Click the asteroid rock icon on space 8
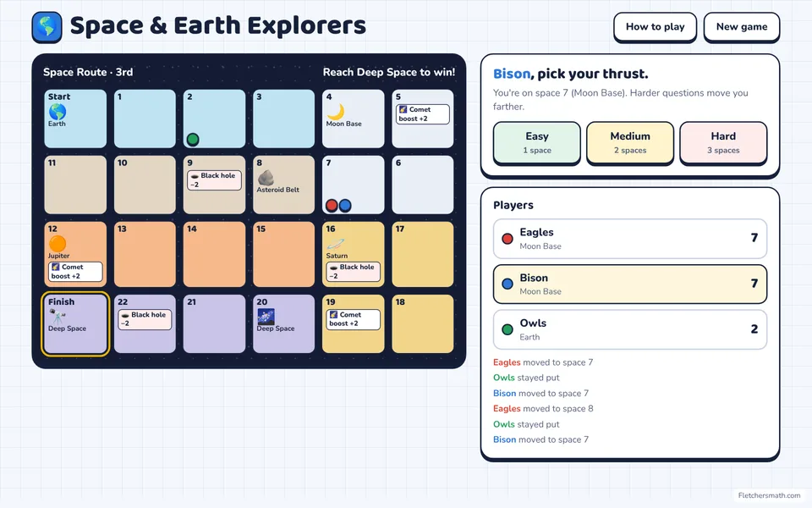This screenshot has height=508, width=812. [266, 177]
